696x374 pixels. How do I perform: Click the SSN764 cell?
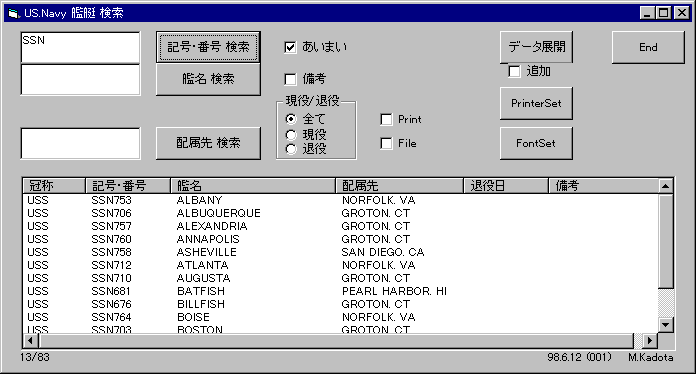[111, 317]
